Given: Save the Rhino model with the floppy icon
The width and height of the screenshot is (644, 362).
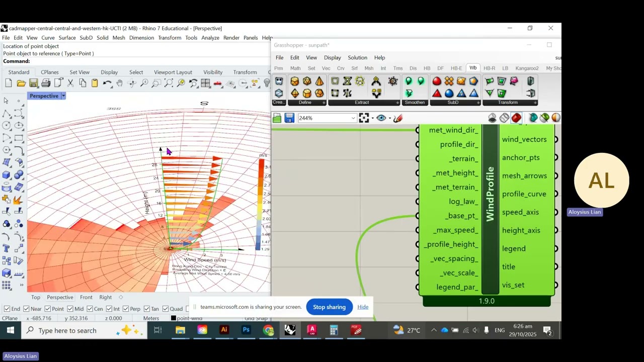Looking at the screenshot, I should (33, 83).
